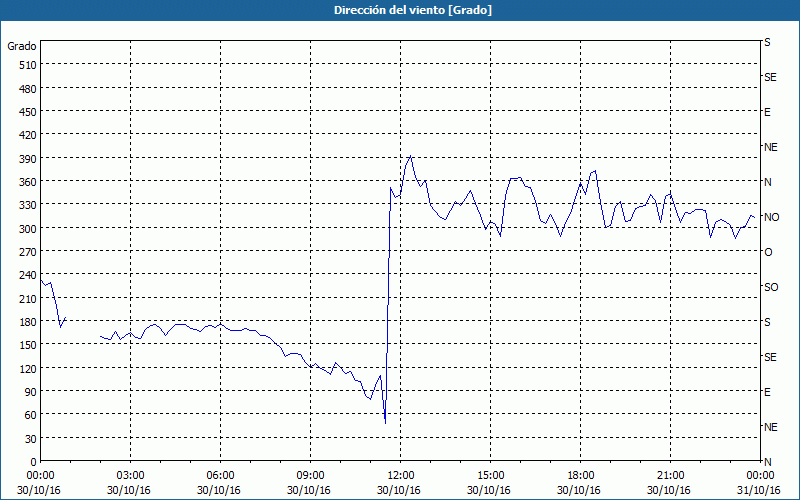Click the 0 label at the left axis origin
The height and width of the screenshot is (500, 800).
coord(34,462)
